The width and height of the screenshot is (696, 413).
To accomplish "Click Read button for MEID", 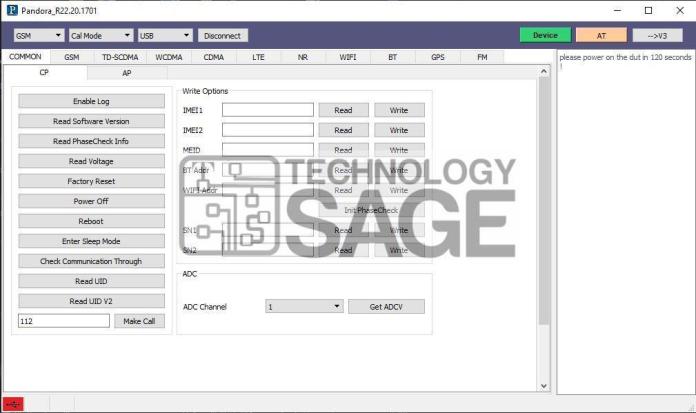I will click(344, 150).
